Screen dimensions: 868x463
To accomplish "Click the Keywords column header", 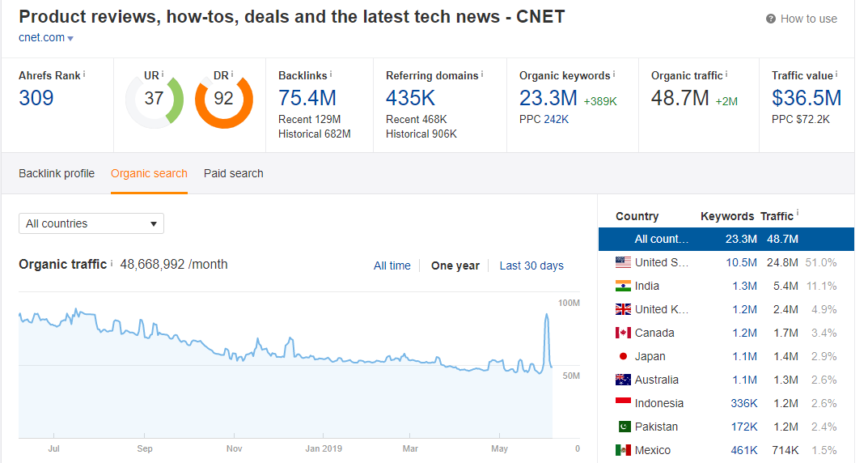I will pyautogui.click(x=727, y=216).
